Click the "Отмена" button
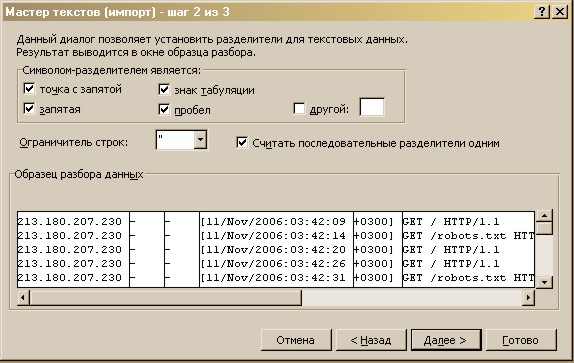 coord(296,340)
